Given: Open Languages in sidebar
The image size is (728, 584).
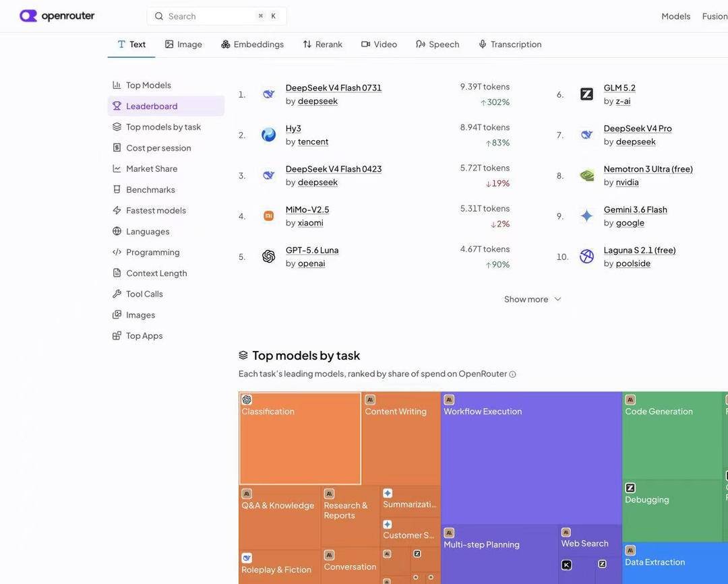Looking at the screenshot, I should click(x=166, y=232).
